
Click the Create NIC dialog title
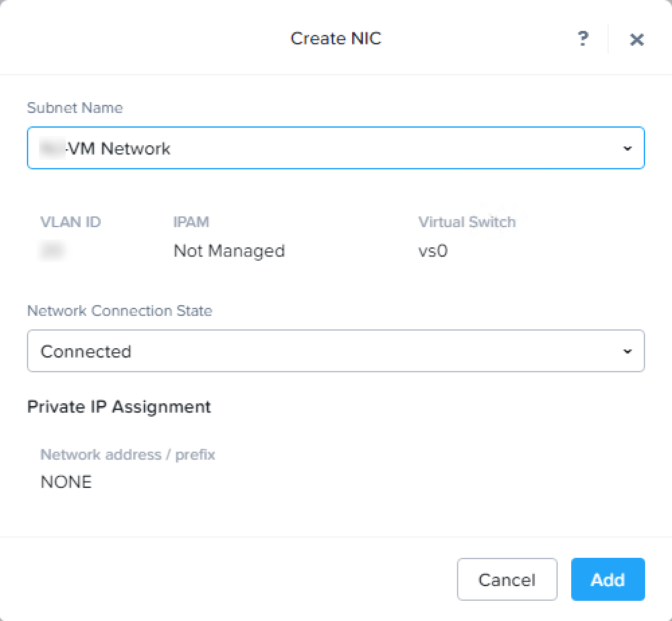[335, 38]
